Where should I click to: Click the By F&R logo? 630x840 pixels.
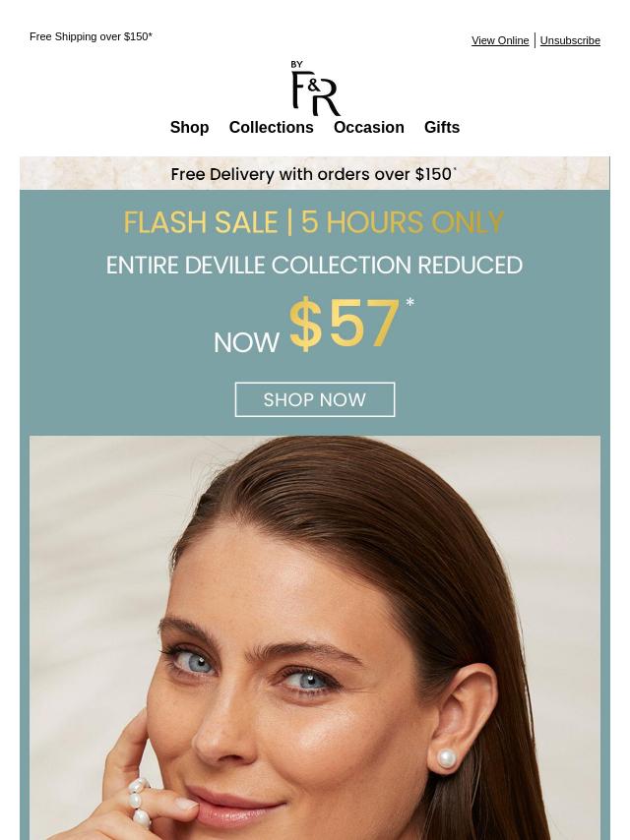tap(315, 88)
